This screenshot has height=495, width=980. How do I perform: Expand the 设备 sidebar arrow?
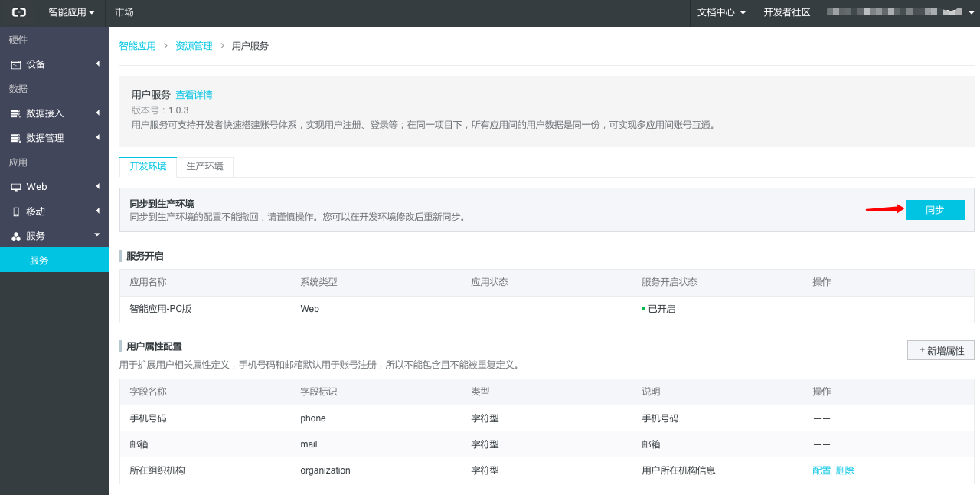click(97, 64)
